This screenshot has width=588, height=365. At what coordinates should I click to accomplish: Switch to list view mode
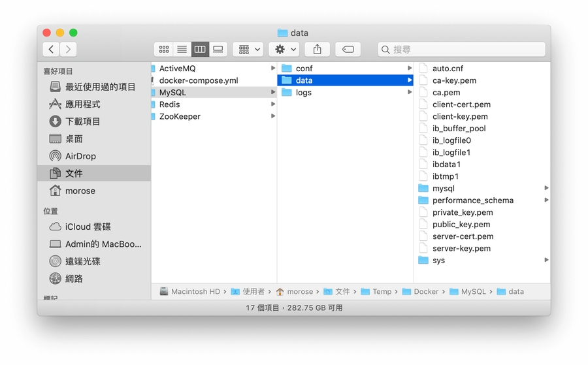click(x=182, y=50)
